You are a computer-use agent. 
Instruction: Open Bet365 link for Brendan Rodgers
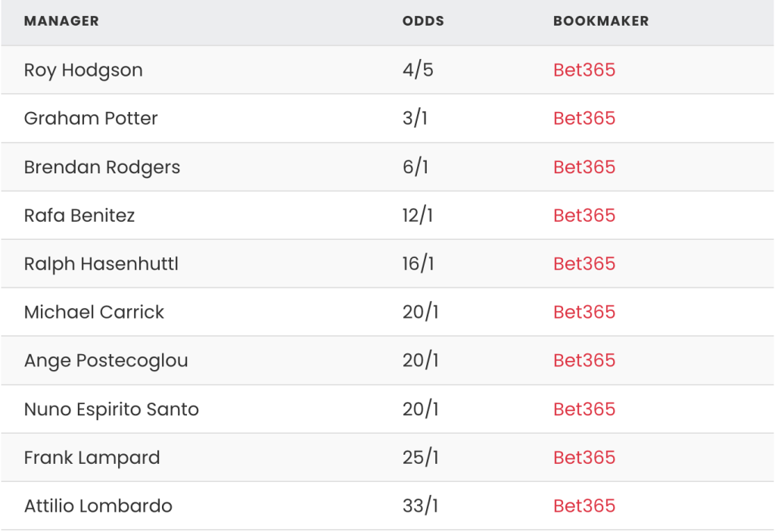pos(584,166)
